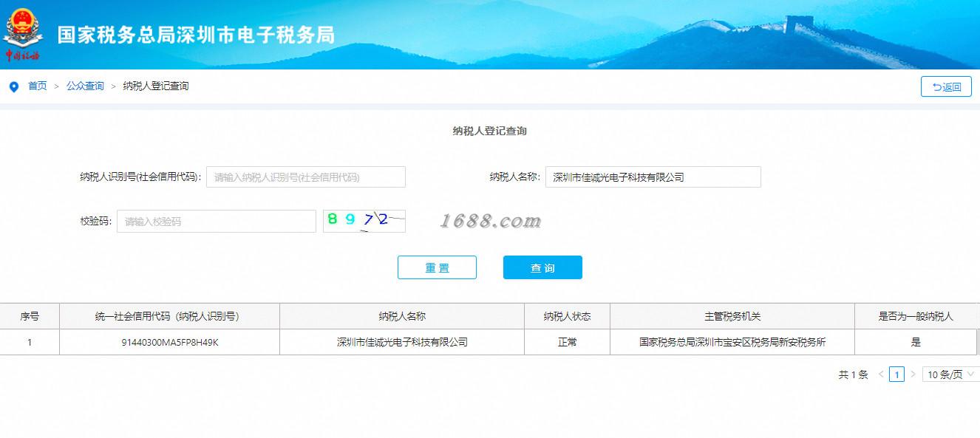980x438 pixels.
Task: Click 纳税人登记查询 breadcrumb text
Action: pyautogui.click(x=156, y=86)
